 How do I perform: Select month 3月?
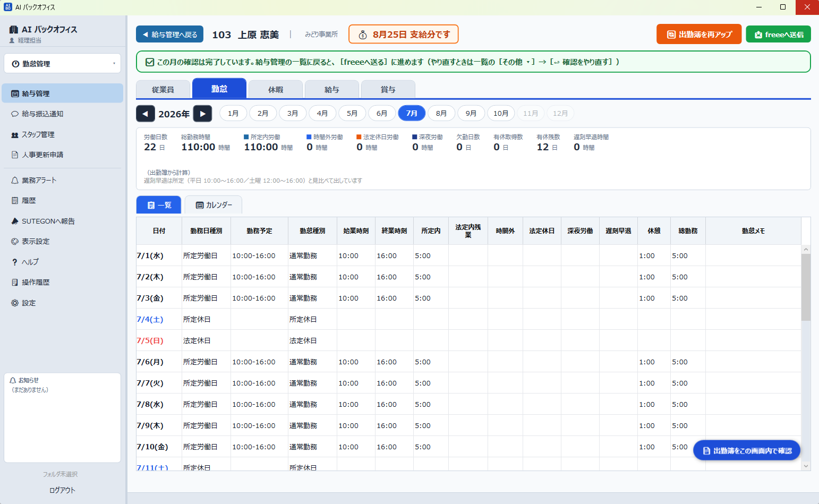(293, 113)
